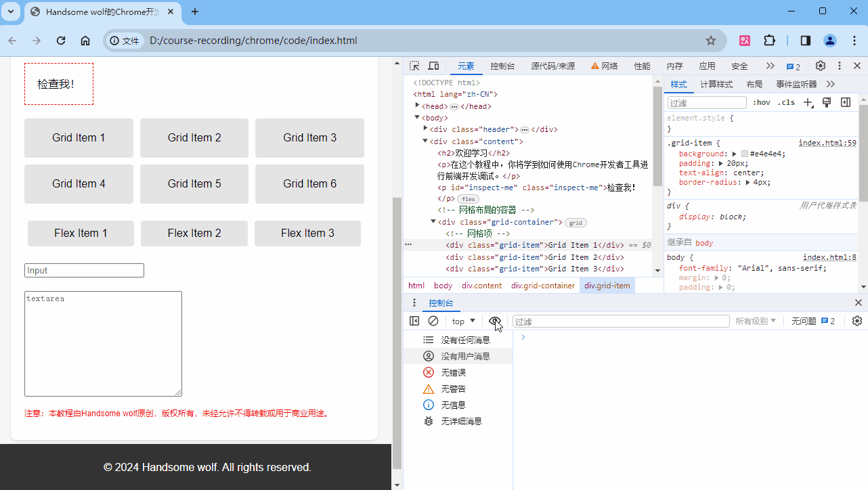
Task: Open the 源代码/来源 Sources tab
Action: coord(553,66)
